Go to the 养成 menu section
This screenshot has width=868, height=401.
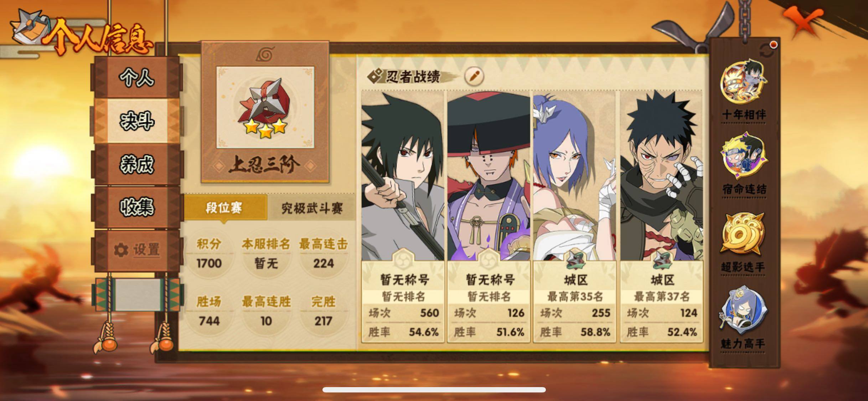[137, 164]
